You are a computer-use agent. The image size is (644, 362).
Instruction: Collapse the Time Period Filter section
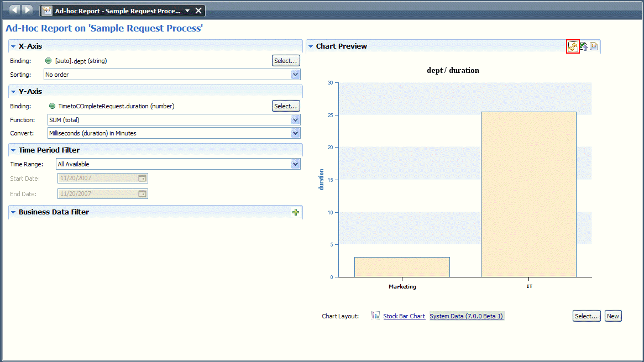click(13, 150)
